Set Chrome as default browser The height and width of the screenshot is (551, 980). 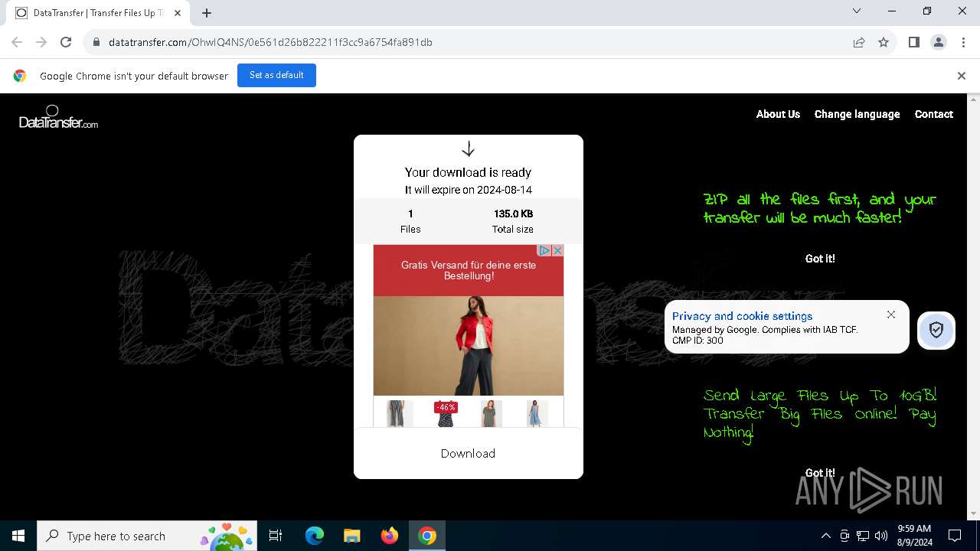pos(276,75)
